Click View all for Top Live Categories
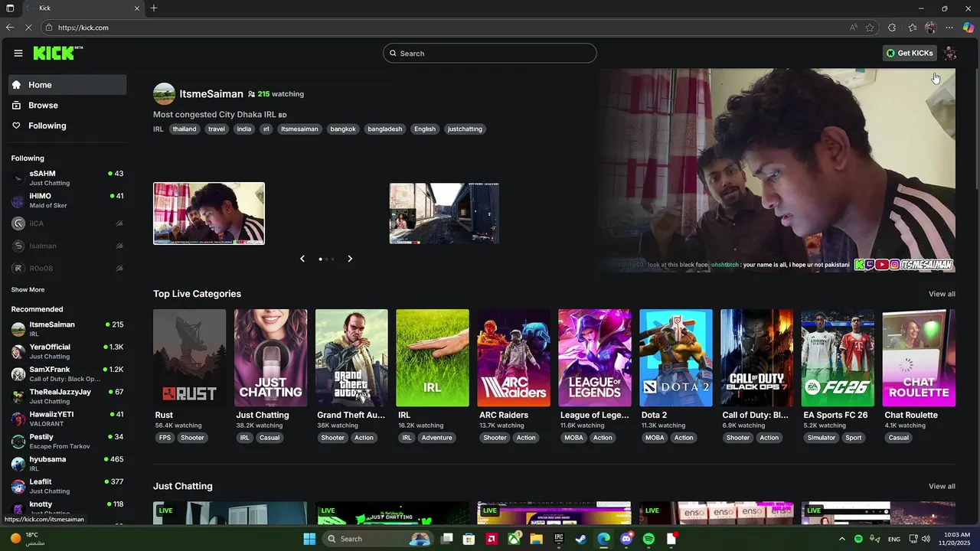The width and height of the screenshot is (980, 551). coord(942,294)
